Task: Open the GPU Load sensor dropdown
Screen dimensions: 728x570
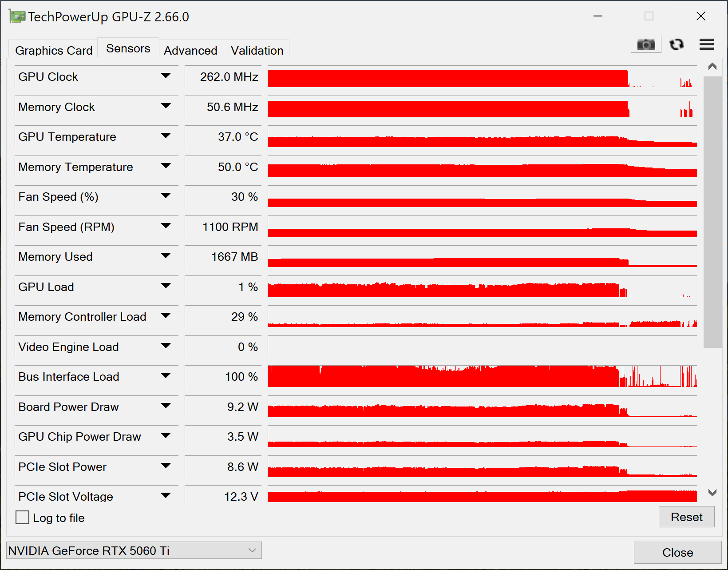Action: [166, 287]
